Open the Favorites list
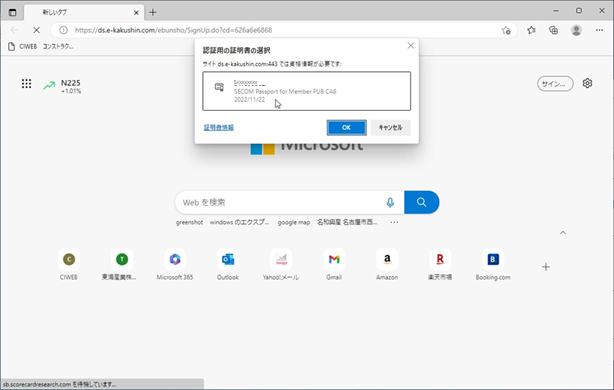This screenshot has height=390, width=614. 531,30
